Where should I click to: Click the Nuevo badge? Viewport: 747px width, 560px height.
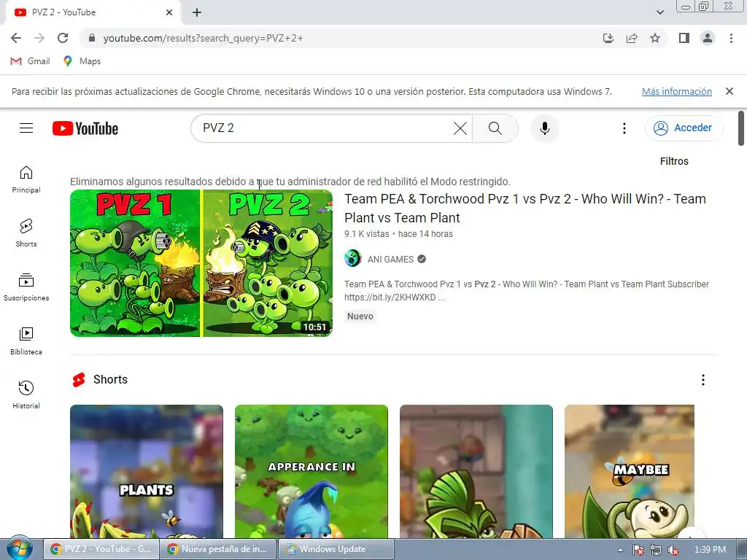pos(360,316)
